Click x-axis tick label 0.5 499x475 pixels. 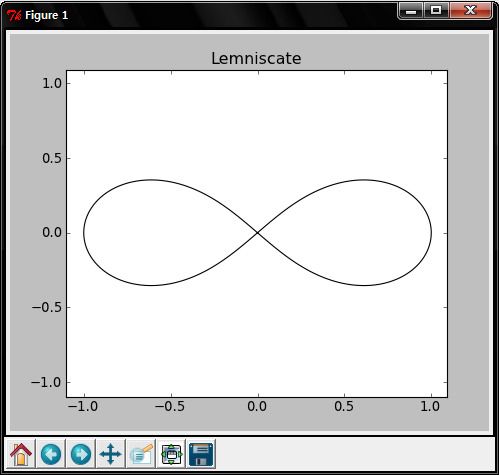coord(344,406)
